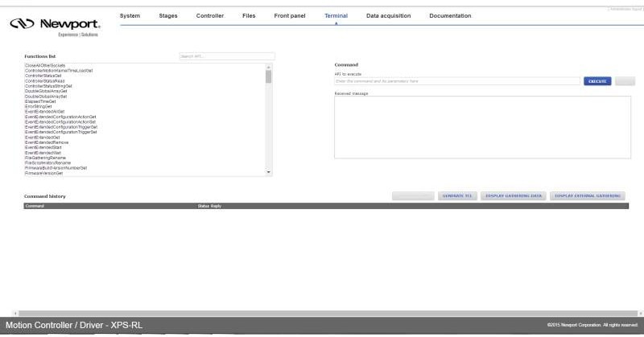This screenshot has width=644, height=337.
Task: Select ElapsedTimeGet function
Action: [40, 101]
